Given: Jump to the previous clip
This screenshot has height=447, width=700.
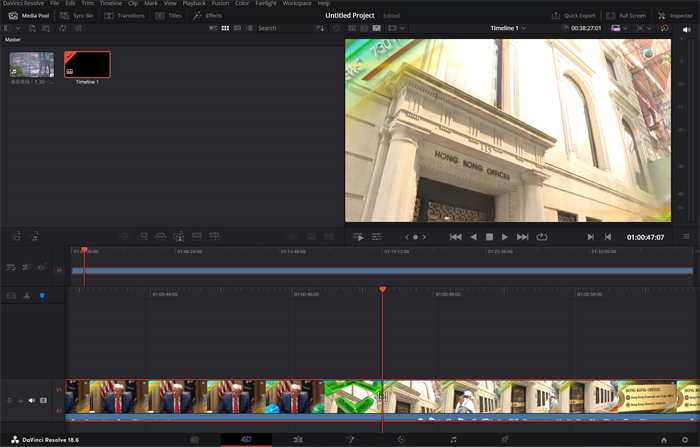Looking at the screenshot, I should click(x=456, y=237).
